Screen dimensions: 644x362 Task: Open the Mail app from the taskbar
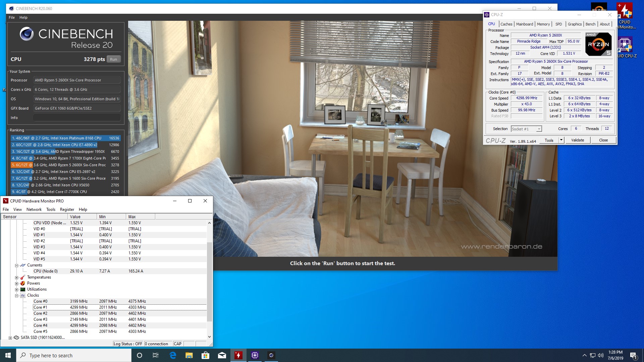pyautogui.click(x=222, y=355)
